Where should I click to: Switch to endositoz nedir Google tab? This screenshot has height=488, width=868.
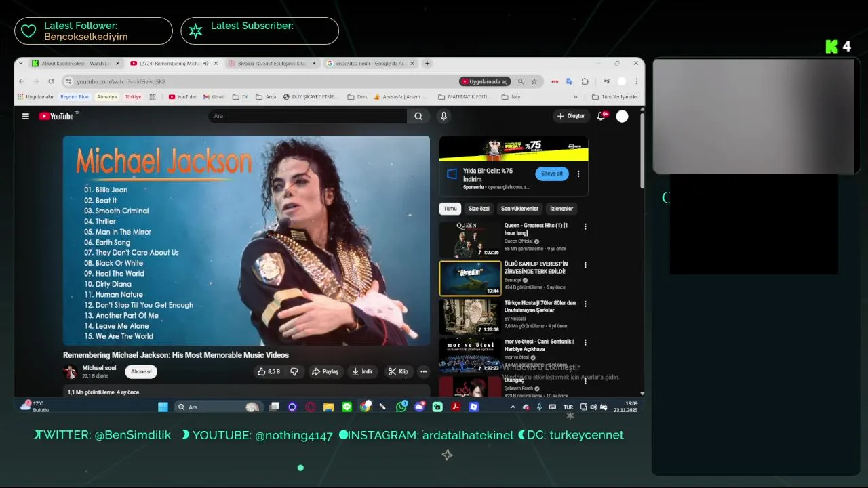[370, 63]
